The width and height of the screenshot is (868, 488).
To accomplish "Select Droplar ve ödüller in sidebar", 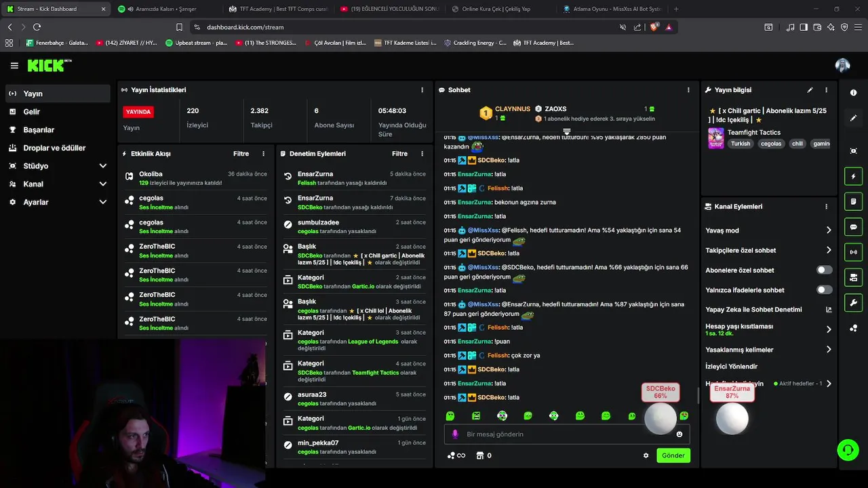I will (x=58, y=148).
